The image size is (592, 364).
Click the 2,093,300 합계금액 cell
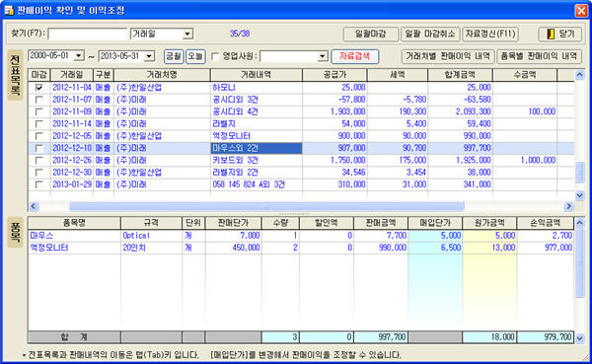pyautogui.click(x=460, y=111)
